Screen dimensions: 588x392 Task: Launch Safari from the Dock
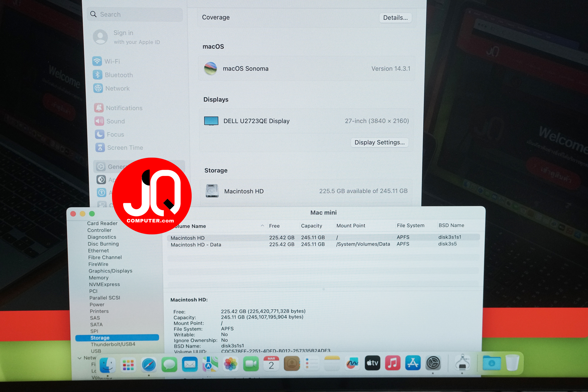149,365
